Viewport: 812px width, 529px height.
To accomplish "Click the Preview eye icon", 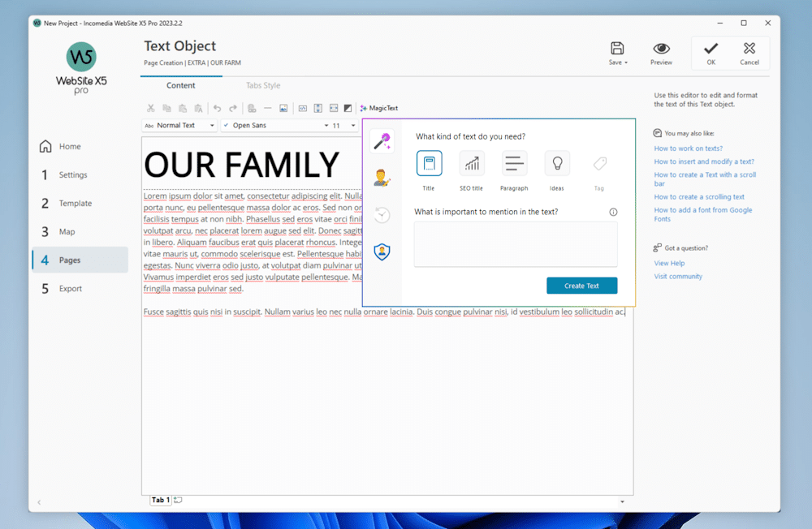I will coord(661,49).
